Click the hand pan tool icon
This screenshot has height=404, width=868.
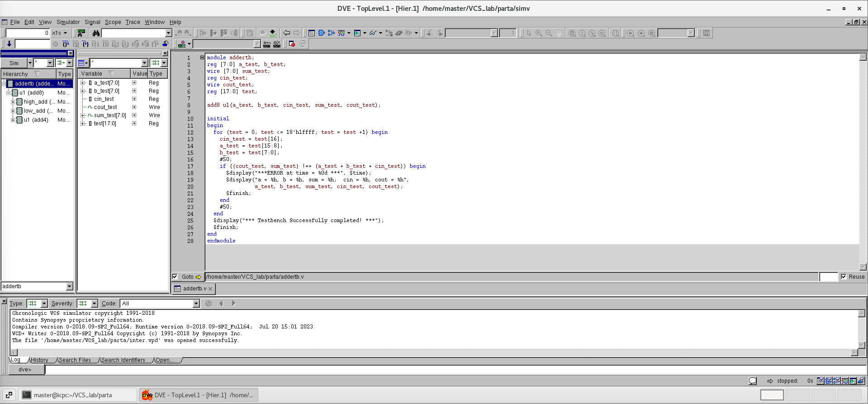click(559, 33)
